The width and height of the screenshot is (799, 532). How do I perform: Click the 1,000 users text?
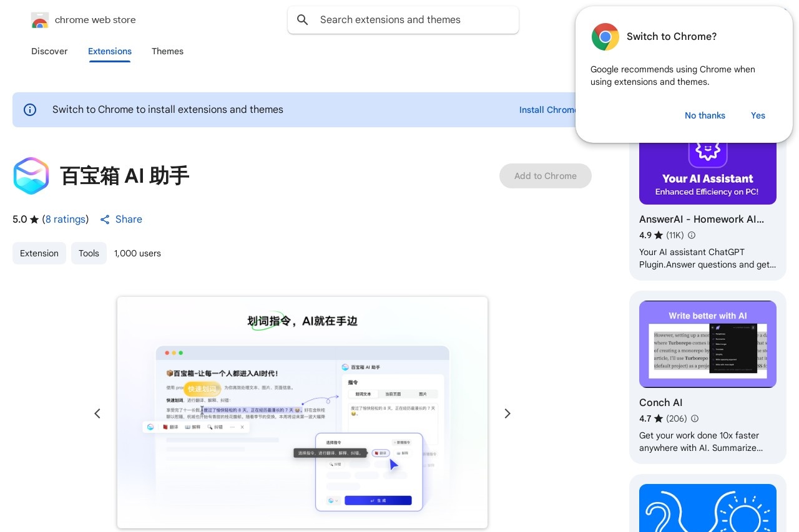137,253
